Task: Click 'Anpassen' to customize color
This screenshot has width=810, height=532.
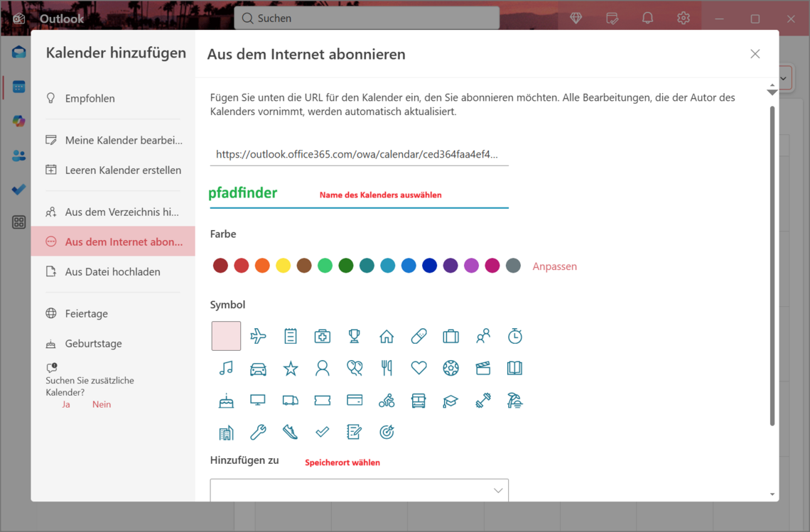Action: [554, 266]
